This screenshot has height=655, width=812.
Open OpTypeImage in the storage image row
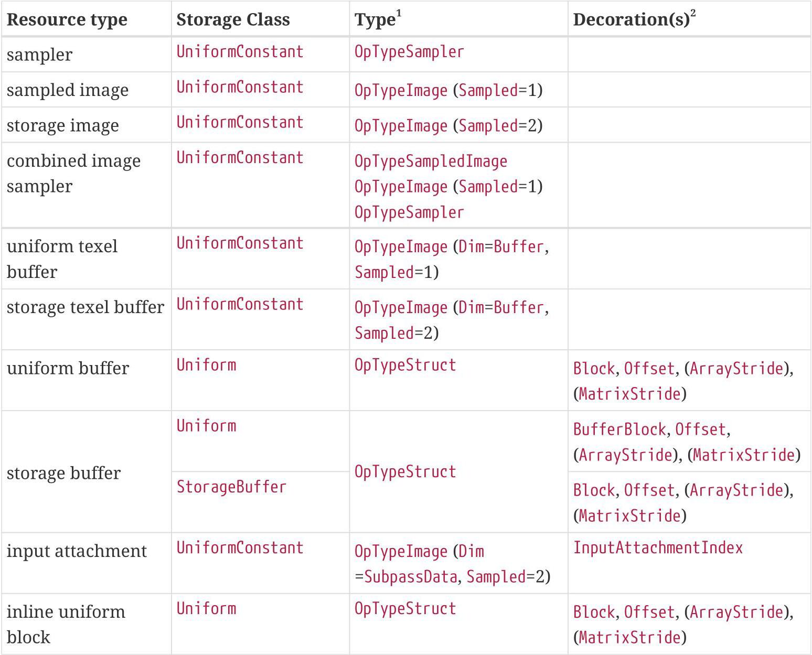click(x=401, y=126)
